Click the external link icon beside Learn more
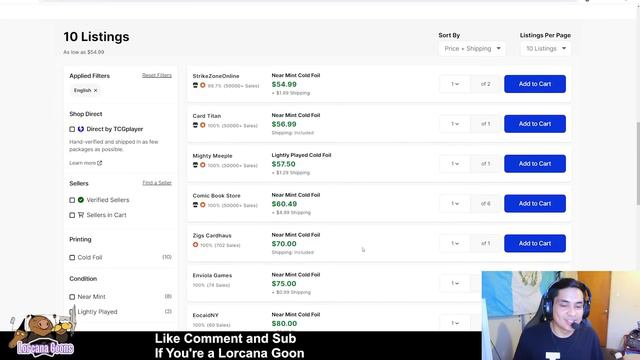Viewport: 640px width, 360px height. coord(100,163)
